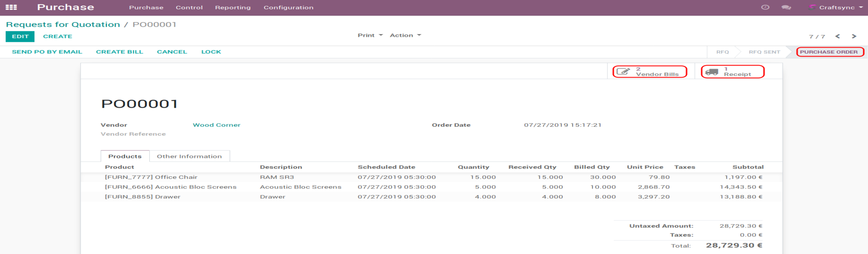Expand the Print dropdown
This screenshot has height=254, width=868.
(370, 35)
